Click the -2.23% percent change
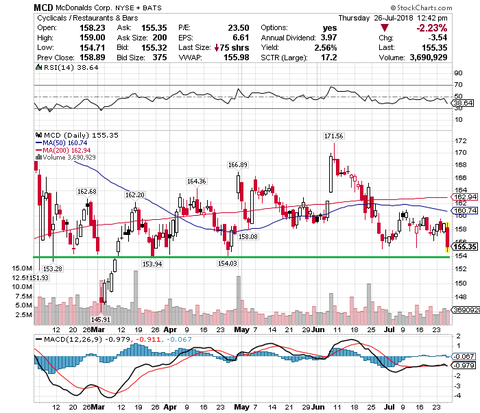This screenshot has width=480, height=413. point(432,28)
